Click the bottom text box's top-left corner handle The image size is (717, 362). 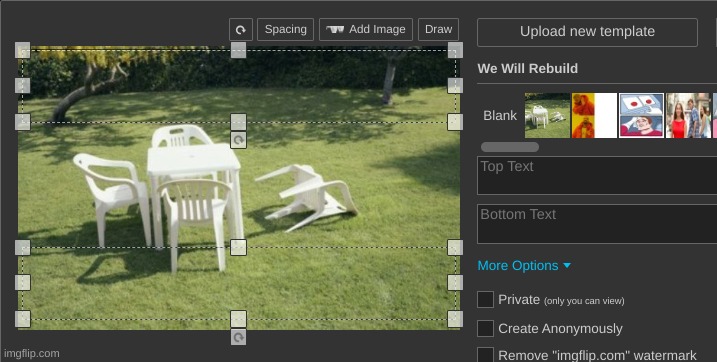click(x=23, y=247)
